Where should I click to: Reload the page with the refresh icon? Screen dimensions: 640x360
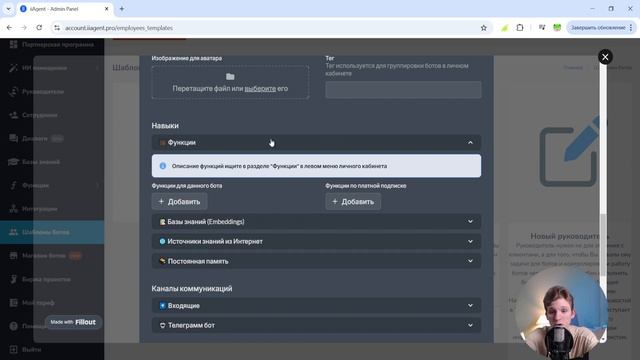[39, 28]
